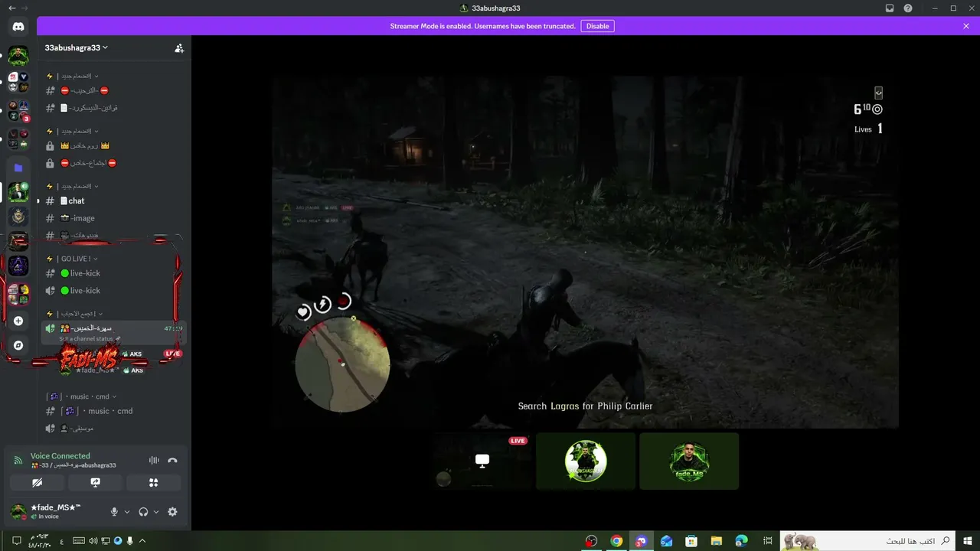Open Add a Server plus button
This screenshot has width=980, height=551.
coord(18,321)
